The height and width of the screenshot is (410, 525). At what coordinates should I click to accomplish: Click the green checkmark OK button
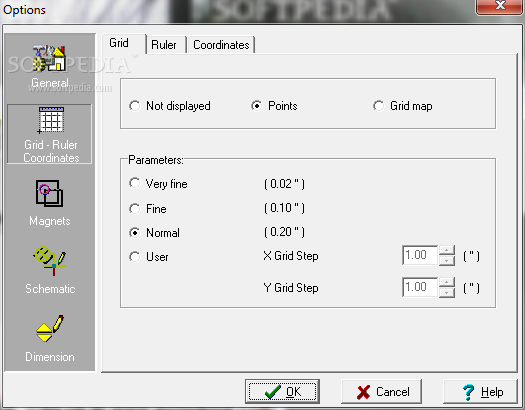(x=282, y=391)
